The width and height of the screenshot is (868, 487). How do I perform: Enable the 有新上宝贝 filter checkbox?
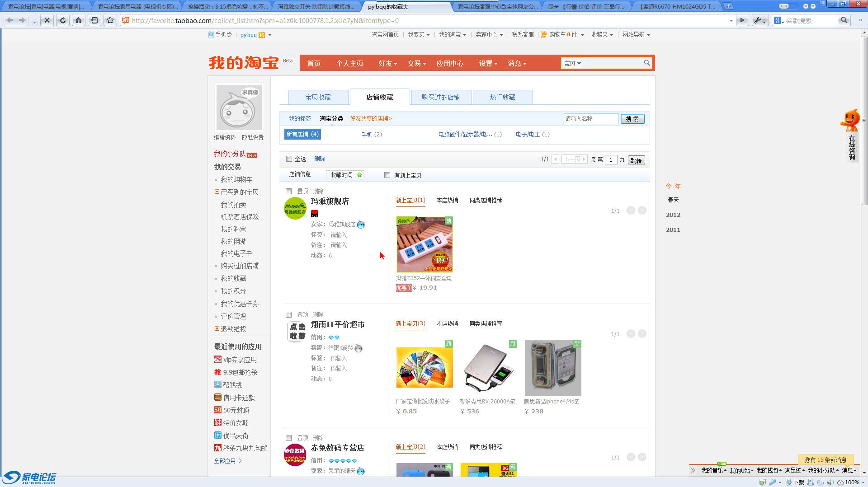point(387,175)
